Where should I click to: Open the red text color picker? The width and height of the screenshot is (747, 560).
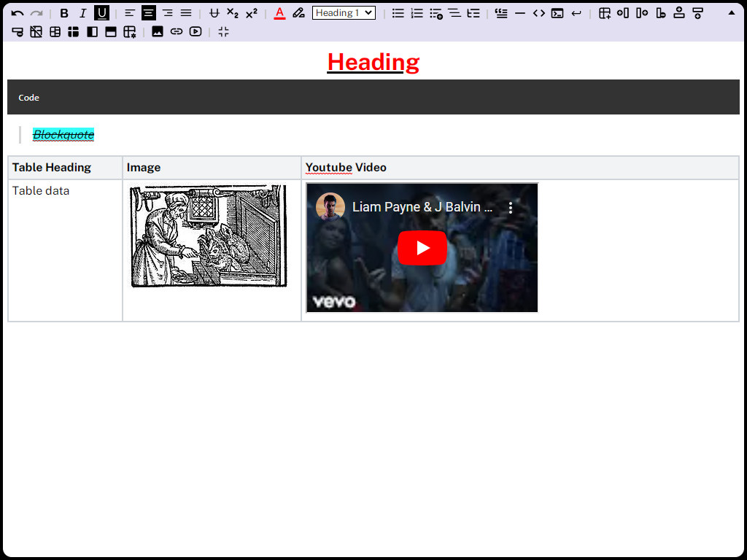click(x=279, y=13)
